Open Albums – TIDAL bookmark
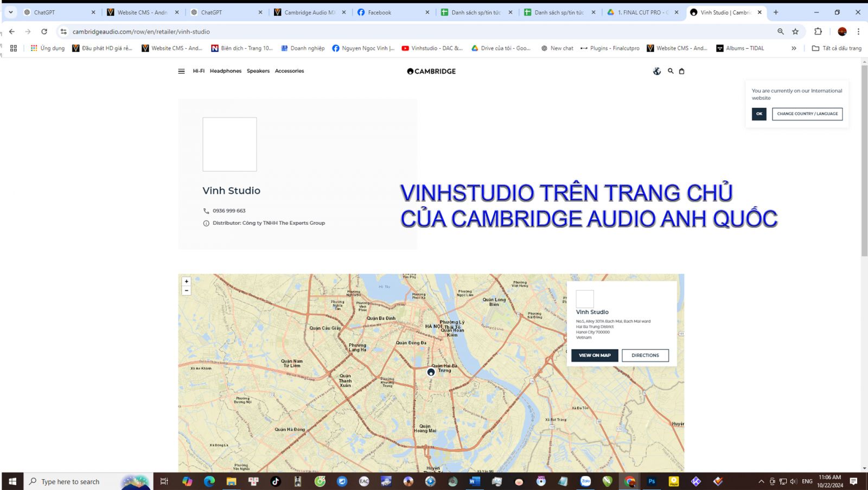This screenshot has width=868, height=490. pyautogui.click(x=740, y=48)
